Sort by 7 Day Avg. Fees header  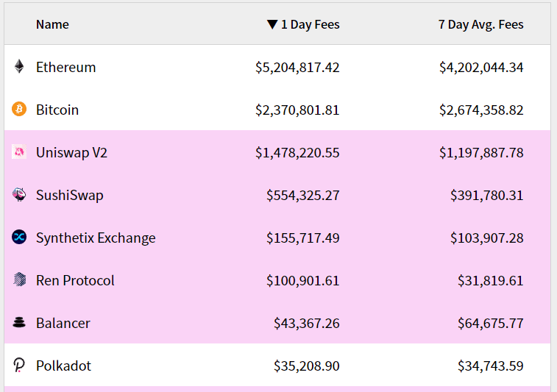pos(481,24)
